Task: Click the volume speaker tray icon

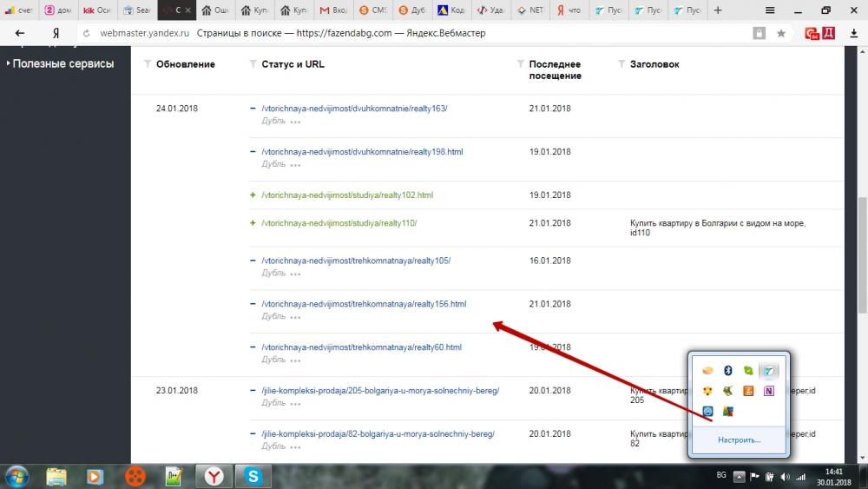Action: [785, 476]
